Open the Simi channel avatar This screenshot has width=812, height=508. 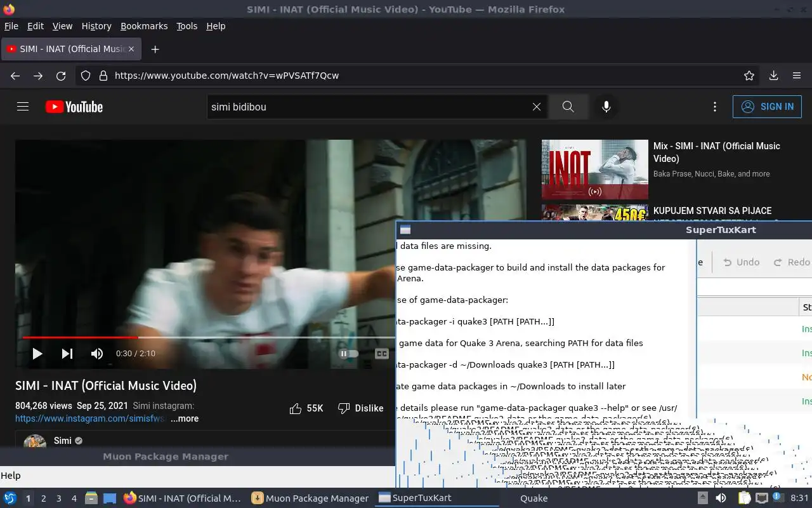35,442
